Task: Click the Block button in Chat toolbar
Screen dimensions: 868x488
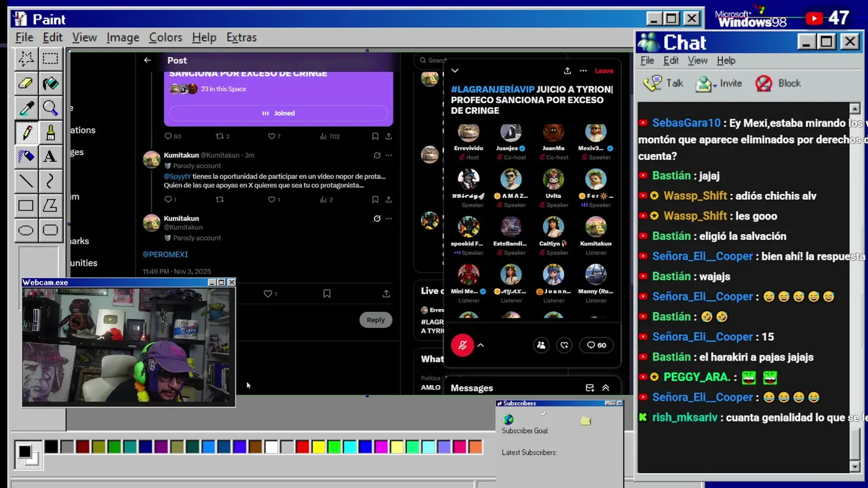Action: coord(778,83)
